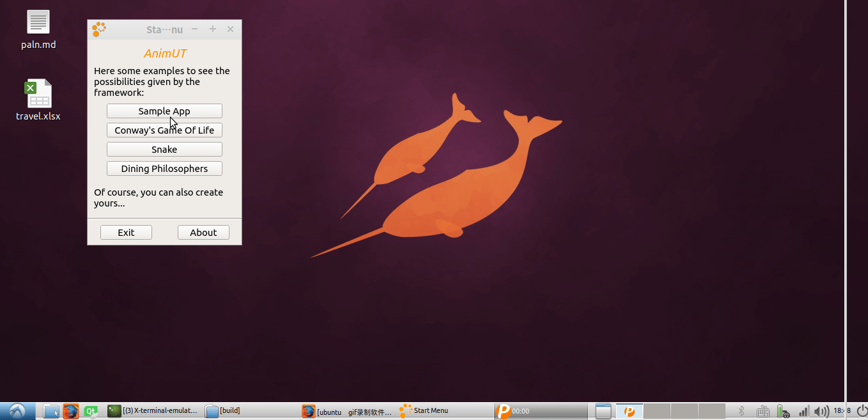Screen dimensions: 868x420
Task: Switch to the ubuntu gif Firefox window
Action: coord(348,411)
